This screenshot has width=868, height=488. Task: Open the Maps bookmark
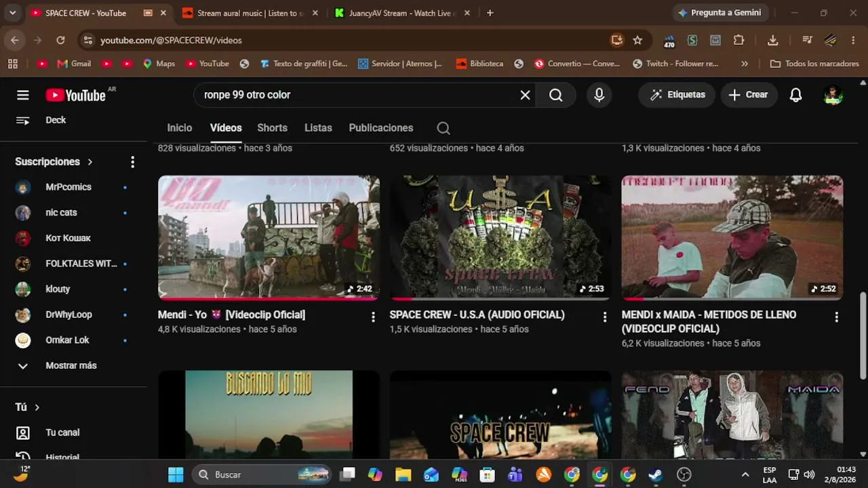(159, 64)
